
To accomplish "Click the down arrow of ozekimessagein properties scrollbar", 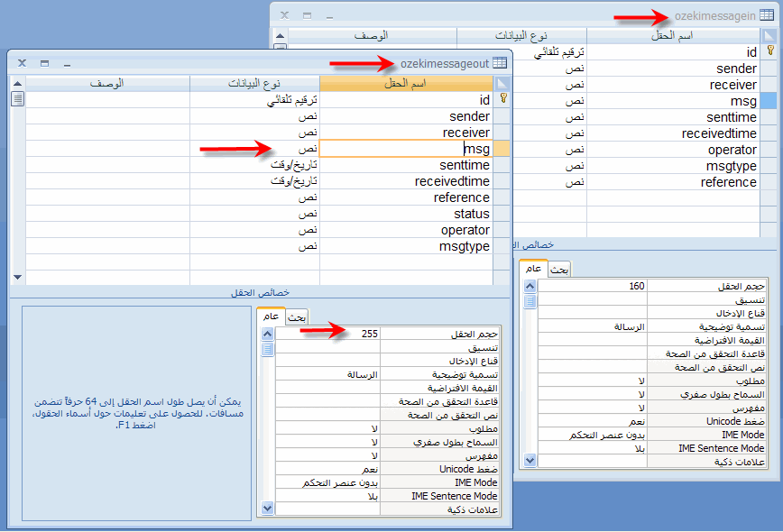I will point(530,460).
